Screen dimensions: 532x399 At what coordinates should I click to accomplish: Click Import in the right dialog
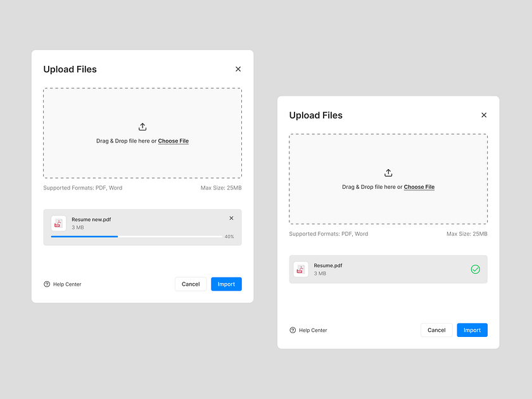click(x=472, y=330)
